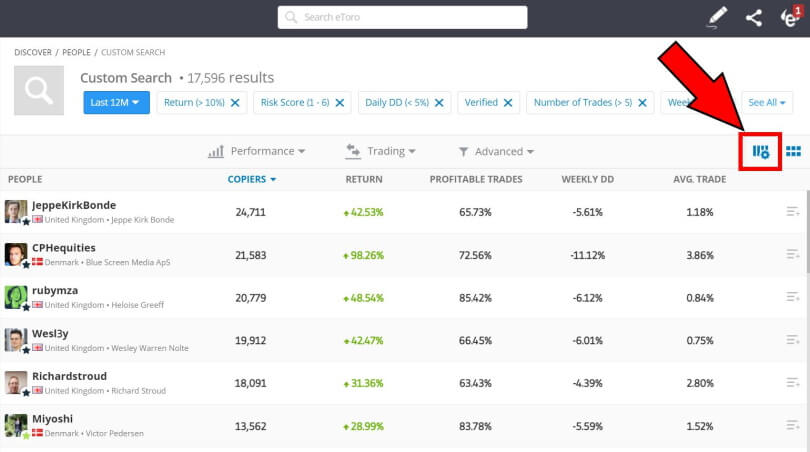Image resolution: width=810 pixels, height=452 pixels.
Task: Open watchlist menu icon for CPHequities
Action: point(793,254)
